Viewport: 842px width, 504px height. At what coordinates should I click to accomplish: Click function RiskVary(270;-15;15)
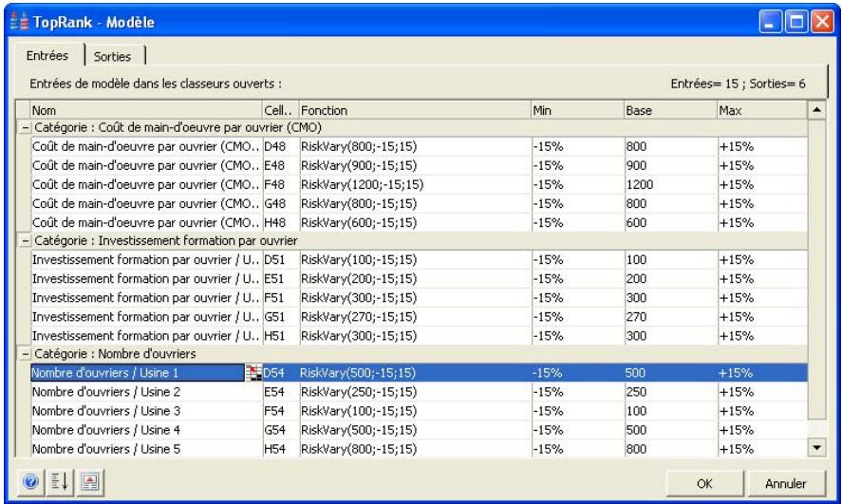pos(359,317)
